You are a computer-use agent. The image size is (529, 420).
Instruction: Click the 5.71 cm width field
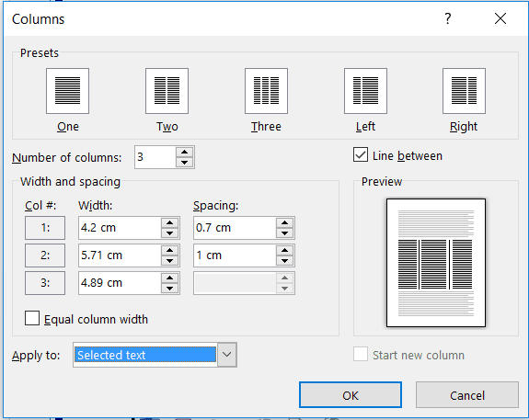point(120,255)
